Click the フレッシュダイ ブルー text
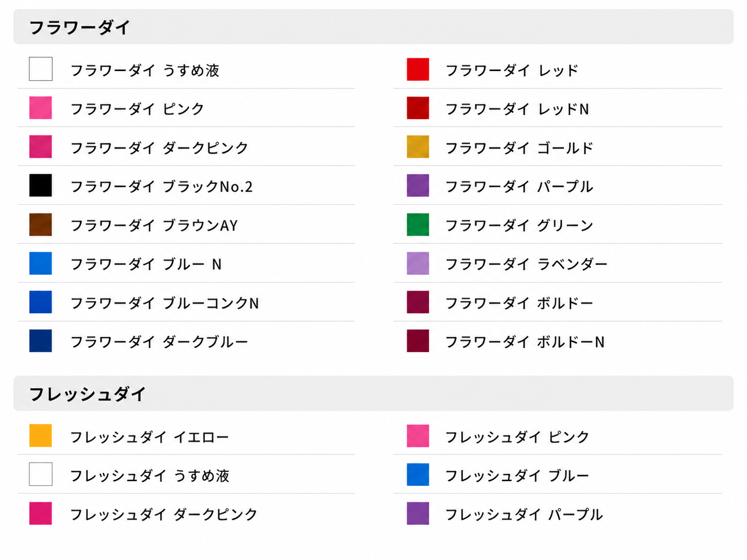 [x=517, y=475]
